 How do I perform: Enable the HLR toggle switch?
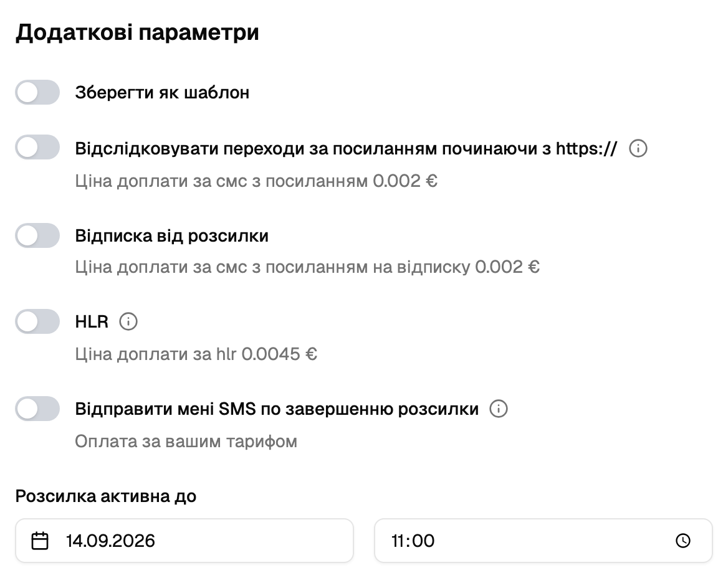point(37,321)
